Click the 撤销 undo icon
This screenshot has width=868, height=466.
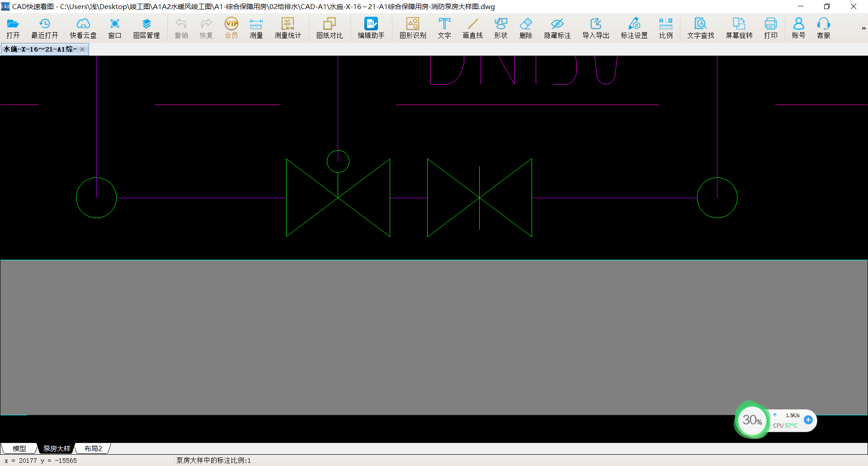pos(181,28)
